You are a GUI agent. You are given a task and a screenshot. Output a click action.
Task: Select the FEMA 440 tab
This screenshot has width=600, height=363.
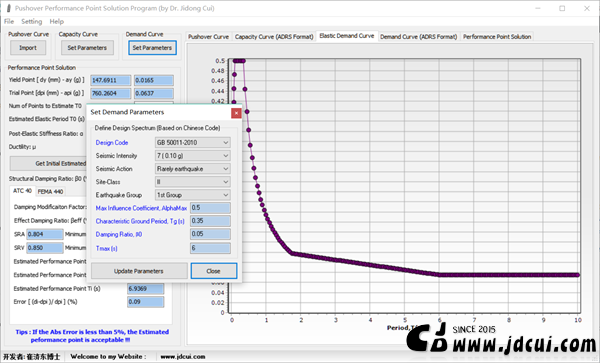(x=50, y=191)
